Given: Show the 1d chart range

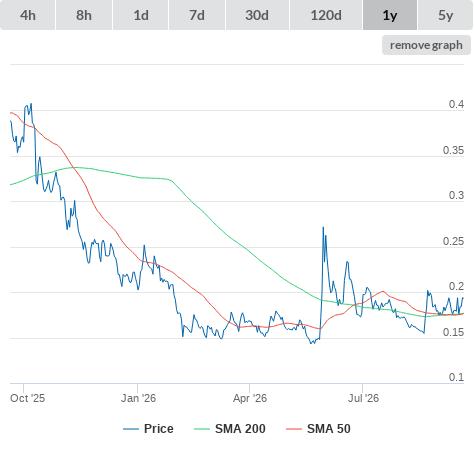Looking at the screenshot, I should point(141,15).
